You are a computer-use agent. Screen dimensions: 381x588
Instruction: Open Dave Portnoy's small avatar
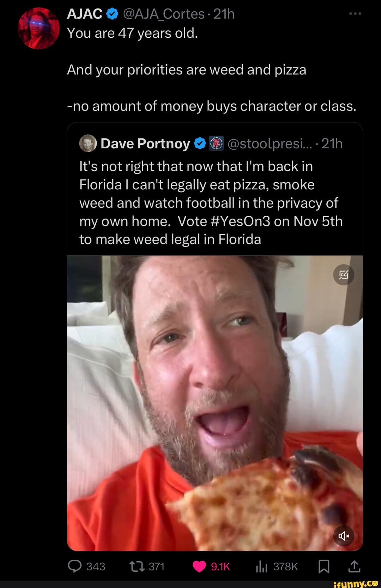coord(88,143)
